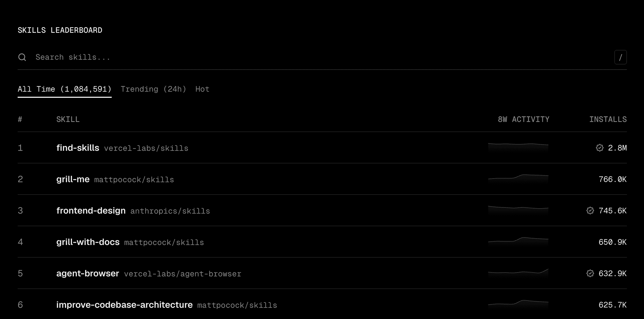Viewport: 644px width, 319px height.
Task: Open the grill-me skill
Action: tap(73, 179)
